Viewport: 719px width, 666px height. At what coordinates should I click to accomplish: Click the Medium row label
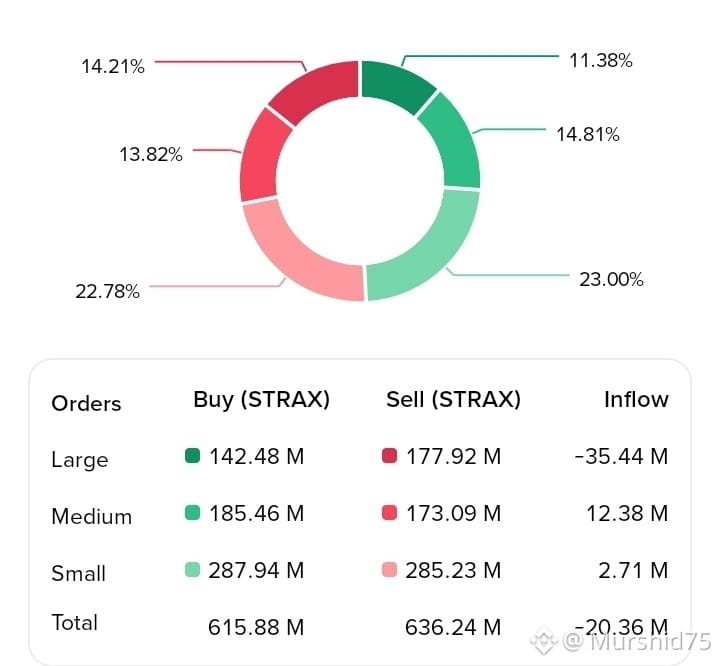click(92, 516)
